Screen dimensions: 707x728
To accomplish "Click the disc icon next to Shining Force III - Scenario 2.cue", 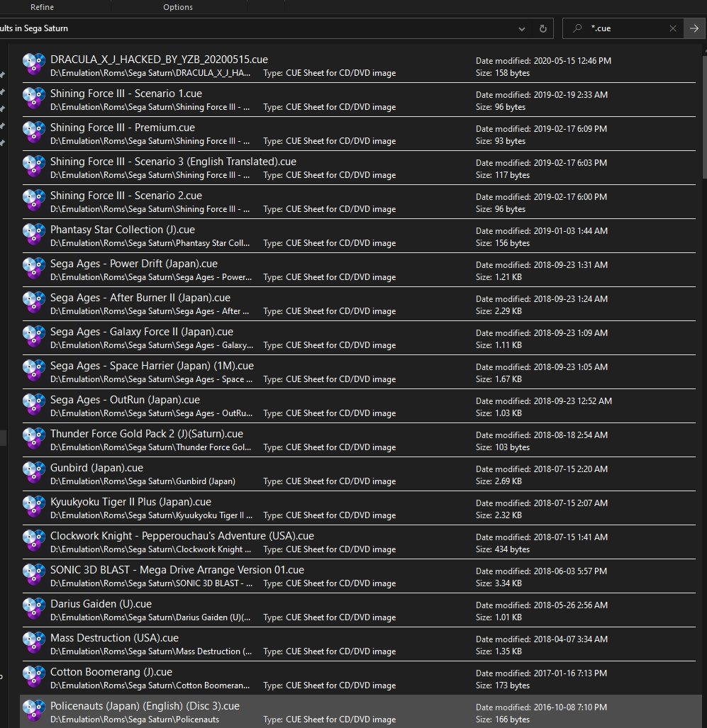I will click(x=34, y=200).
